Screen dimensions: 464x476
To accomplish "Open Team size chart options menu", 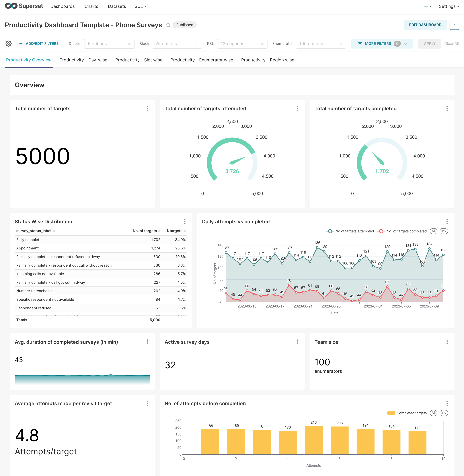I will (x=447, y=342).
